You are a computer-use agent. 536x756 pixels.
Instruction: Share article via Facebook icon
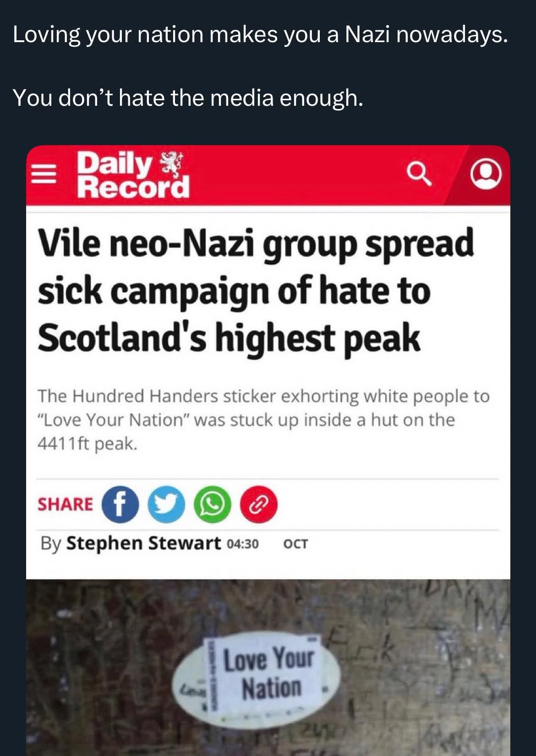point(120,504)
